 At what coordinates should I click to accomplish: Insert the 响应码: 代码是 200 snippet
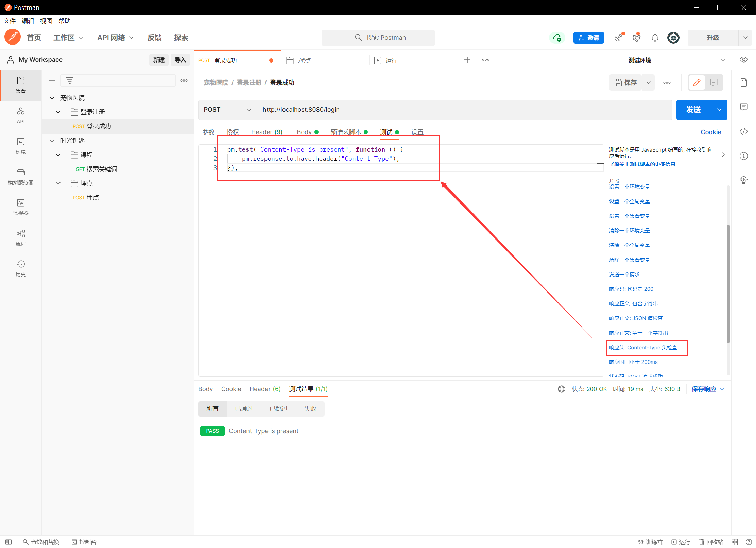[x=631, y=289]
